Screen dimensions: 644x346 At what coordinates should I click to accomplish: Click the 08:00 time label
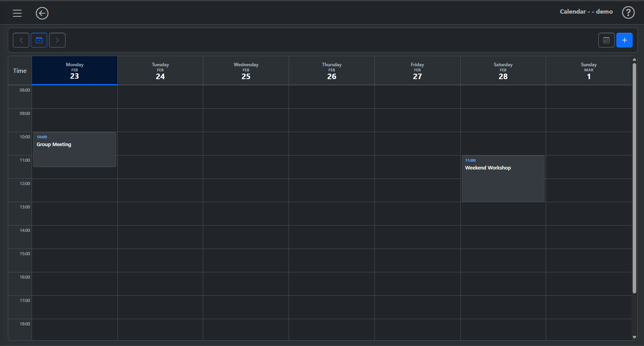click(25, 90)
